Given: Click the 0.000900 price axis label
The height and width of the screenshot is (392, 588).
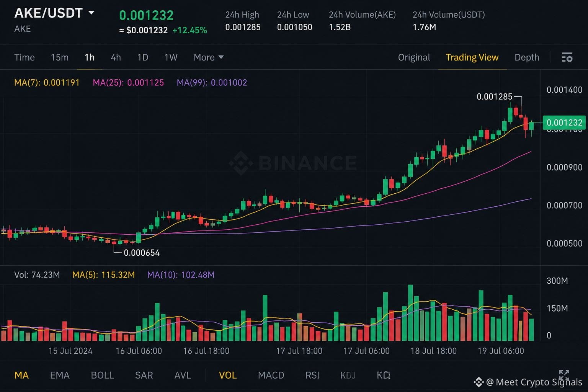Looking at the screenshot, I should pos(564,168).
